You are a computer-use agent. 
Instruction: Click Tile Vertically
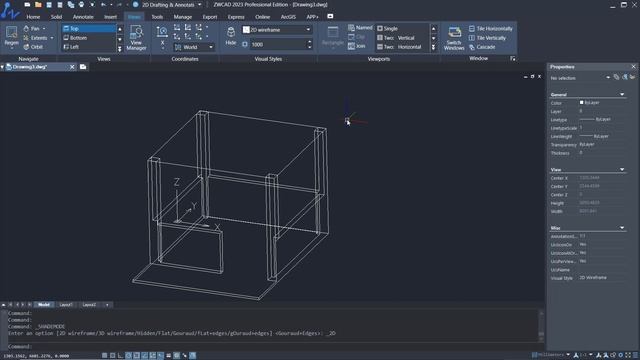coord(487,38)
